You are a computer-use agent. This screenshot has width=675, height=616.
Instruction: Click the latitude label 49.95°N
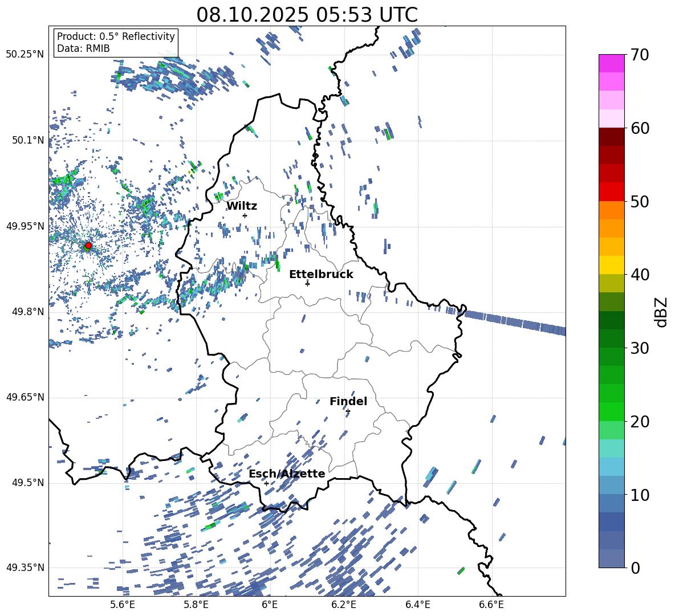[x=25, y=226]
